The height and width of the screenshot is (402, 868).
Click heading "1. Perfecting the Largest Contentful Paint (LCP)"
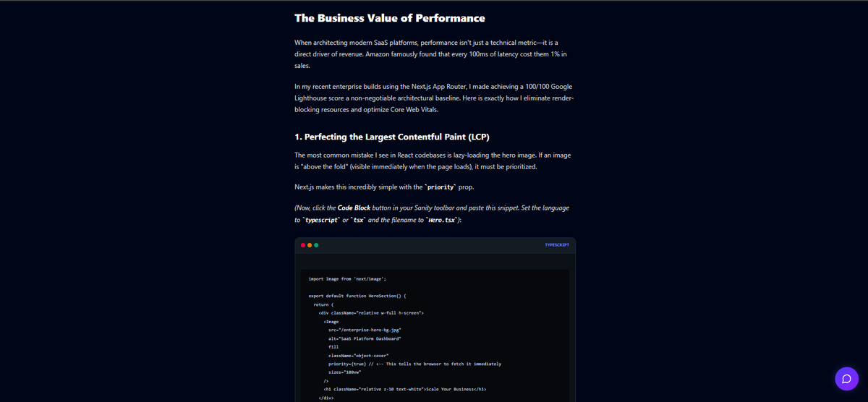pyautogui.click(x=393, y=137)
